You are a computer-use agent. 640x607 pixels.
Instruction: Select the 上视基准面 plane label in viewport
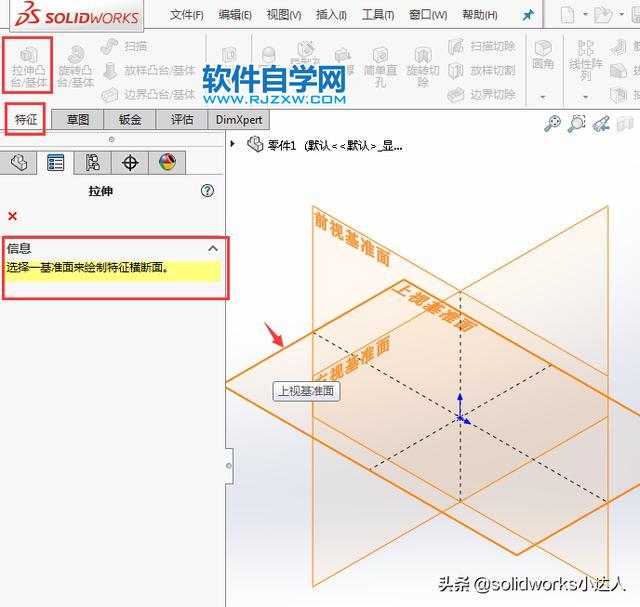point(436,307)
